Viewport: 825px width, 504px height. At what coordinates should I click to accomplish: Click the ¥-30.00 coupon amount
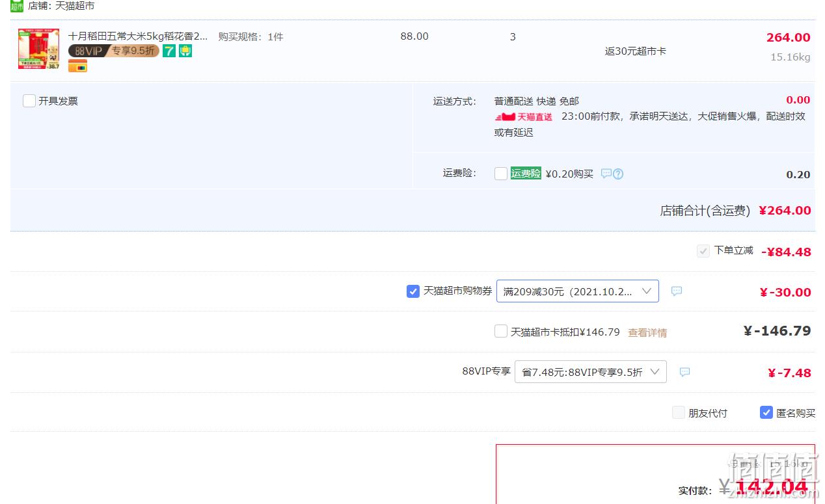(x=785, y=292)
